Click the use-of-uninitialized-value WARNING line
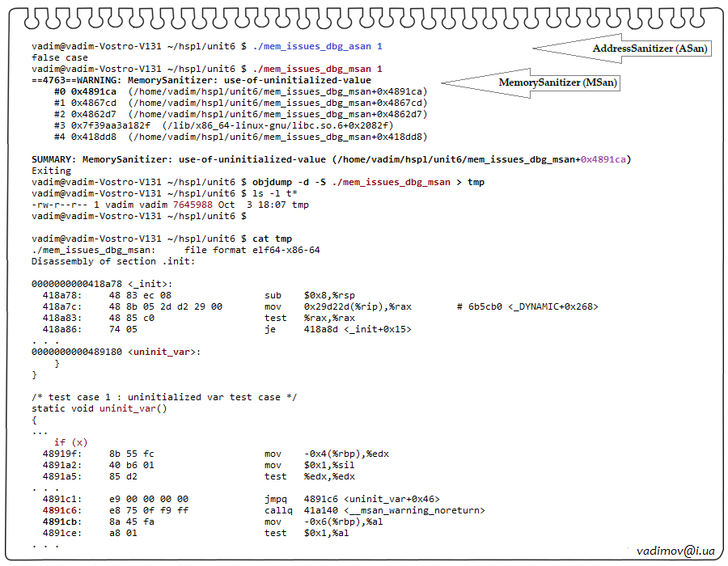 (x=201, y=80)
